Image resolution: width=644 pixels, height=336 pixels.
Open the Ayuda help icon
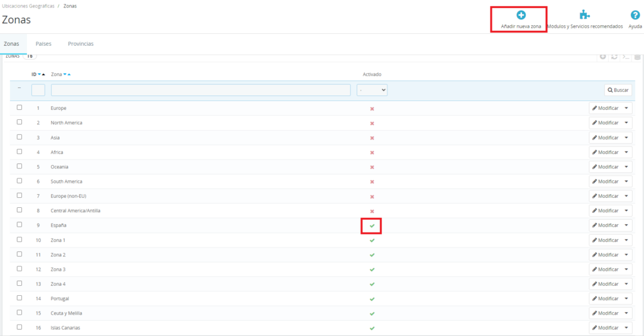[x=635, y=15]
